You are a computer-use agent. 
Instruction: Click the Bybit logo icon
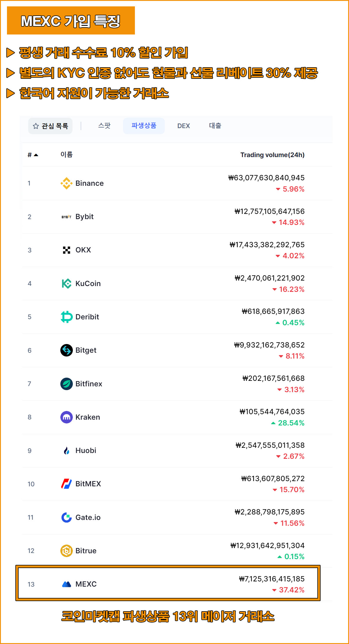click(66, 217)
